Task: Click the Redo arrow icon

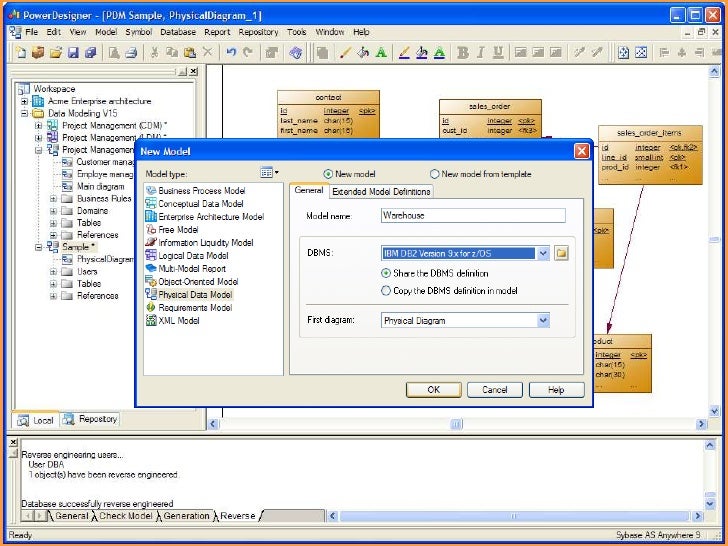Action: [x=248, y=52]
